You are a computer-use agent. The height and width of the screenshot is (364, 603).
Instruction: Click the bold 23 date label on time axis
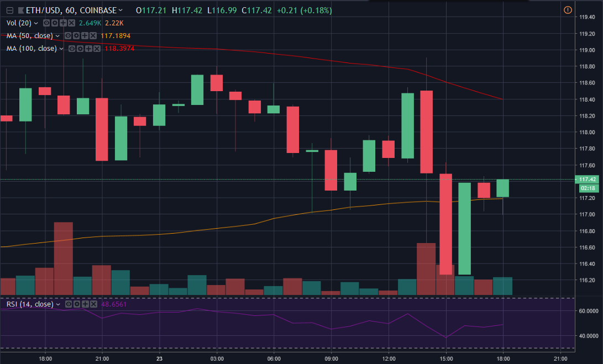click(x=159, y=358)
